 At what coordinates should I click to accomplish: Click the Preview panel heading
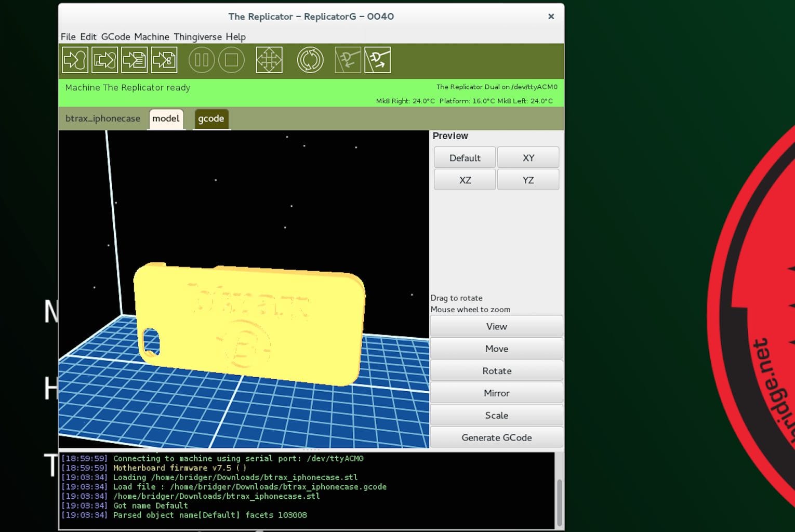click(450, 136)
